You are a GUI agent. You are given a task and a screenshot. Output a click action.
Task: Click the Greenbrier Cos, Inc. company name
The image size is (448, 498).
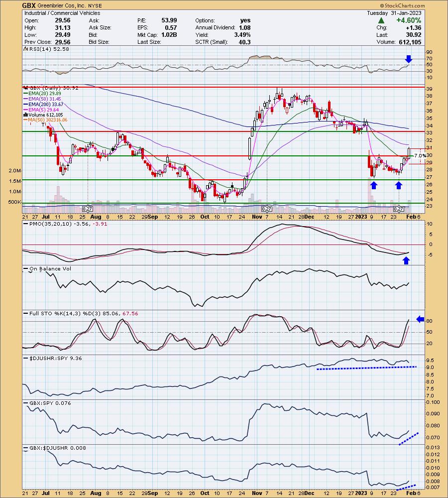click(62, 5)
